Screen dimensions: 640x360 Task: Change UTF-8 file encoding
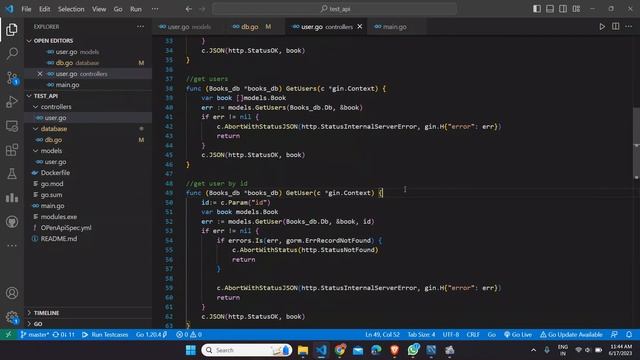coord(451,334)
